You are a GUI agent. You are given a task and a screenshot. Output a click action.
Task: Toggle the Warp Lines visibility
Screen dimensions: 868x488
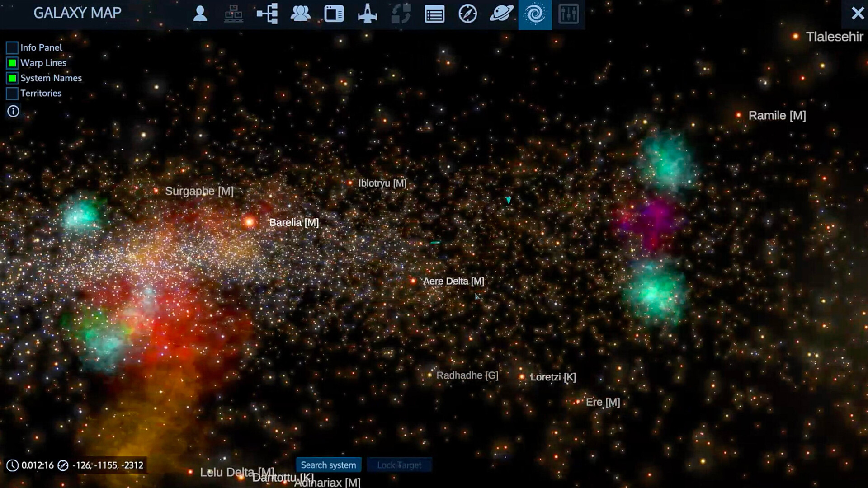(x=11, y=62)
